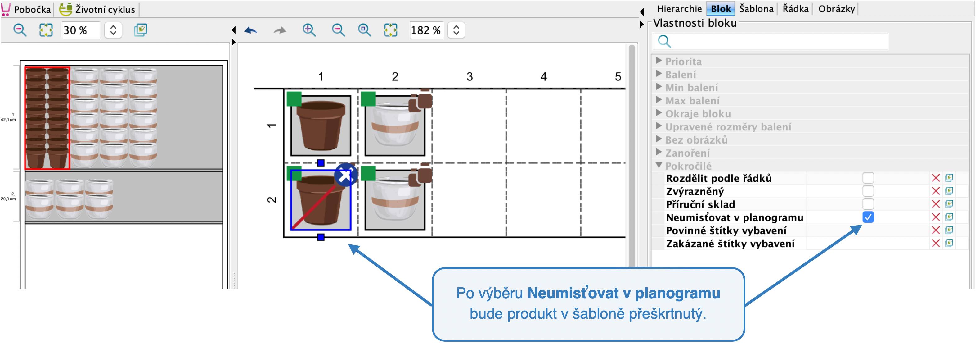Fit left planogram view to window

[x=46, y=30]
